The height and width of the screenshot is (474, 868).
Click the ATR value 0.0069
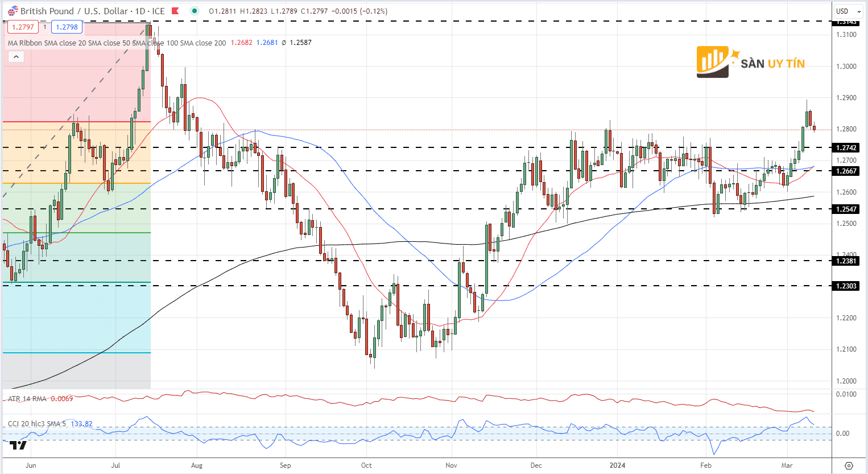[62, 399]
